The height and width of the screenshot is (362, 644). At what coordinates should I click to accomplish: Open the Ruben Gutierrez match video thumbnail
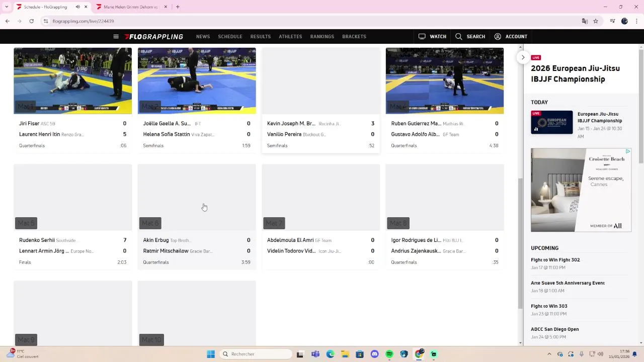coord(445,81)
